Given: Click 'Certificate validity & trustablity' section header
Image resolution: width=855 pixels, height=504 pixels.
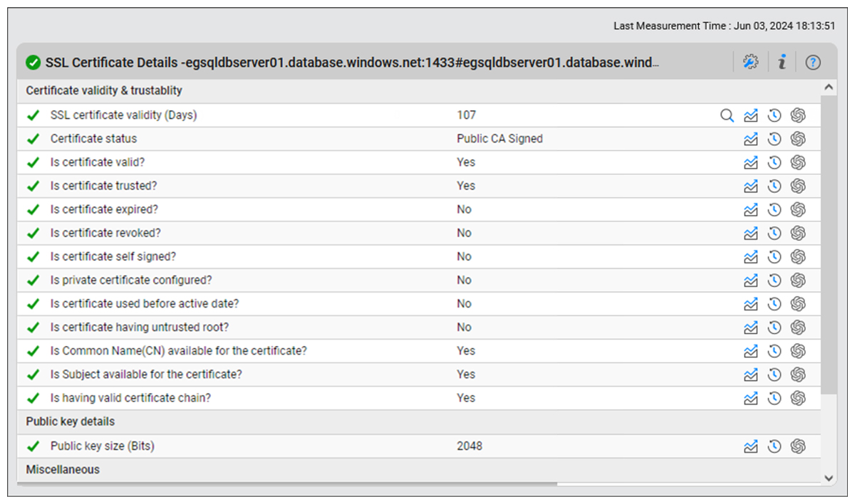Looking at the screenshot, I should point(104,90).
